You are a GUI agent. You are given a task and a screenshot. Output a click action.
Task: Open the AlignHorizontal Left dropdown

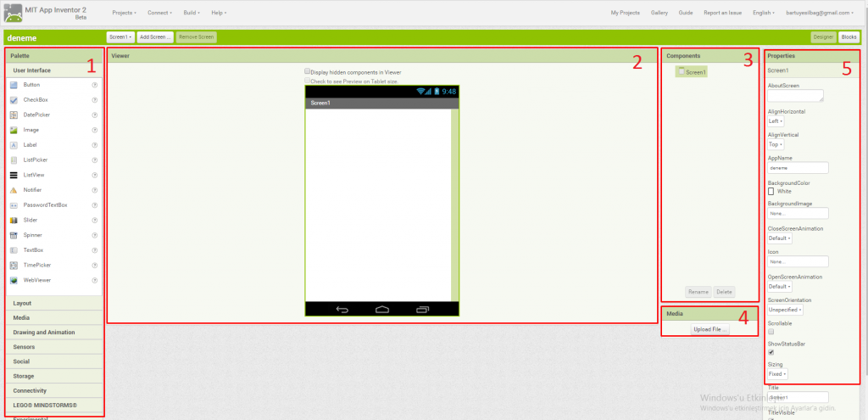coord(776,121)
